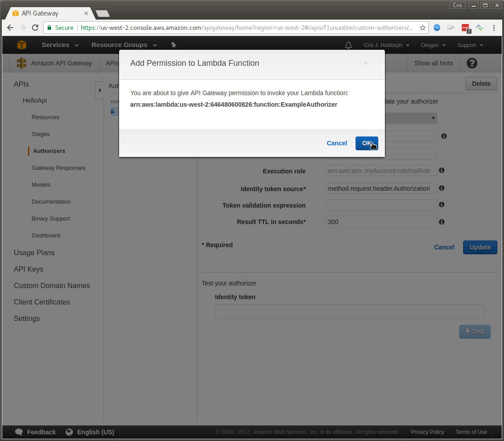
Task: Confirm permission with the OK button
Action: (366, 143)
